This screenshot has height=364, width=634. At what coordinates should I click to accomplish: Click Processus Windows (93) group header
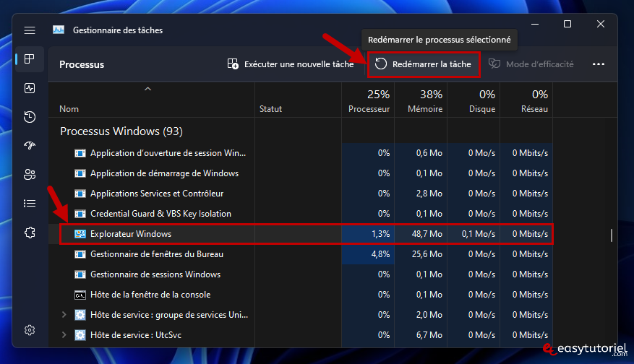coord(121,131)
